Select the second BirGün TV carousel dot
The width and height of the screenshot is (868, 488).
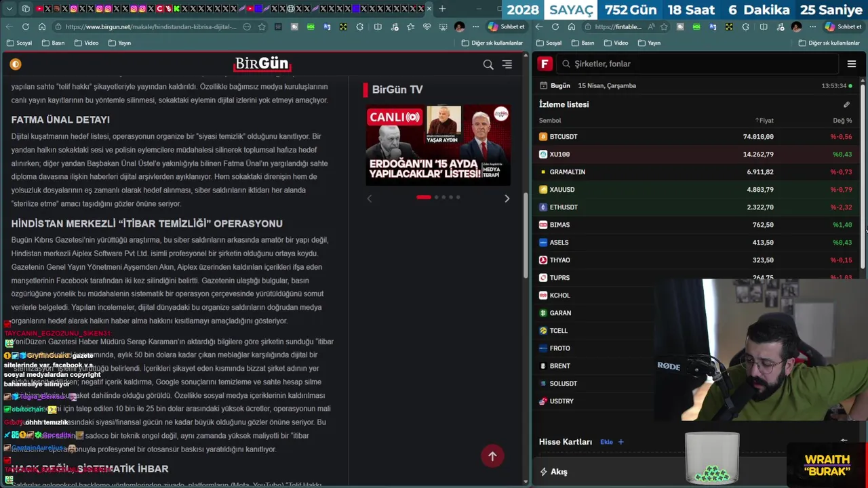(436, 197)
